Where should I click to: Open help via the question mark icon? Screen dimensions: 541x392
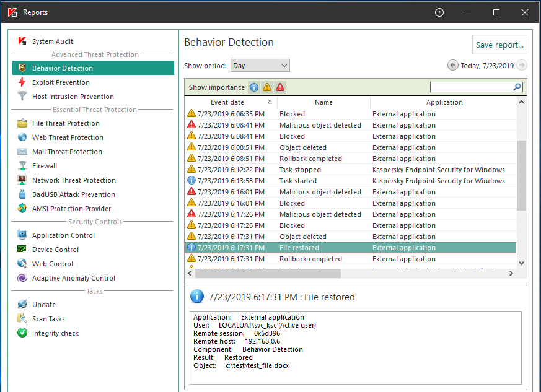tap(439, 12)
